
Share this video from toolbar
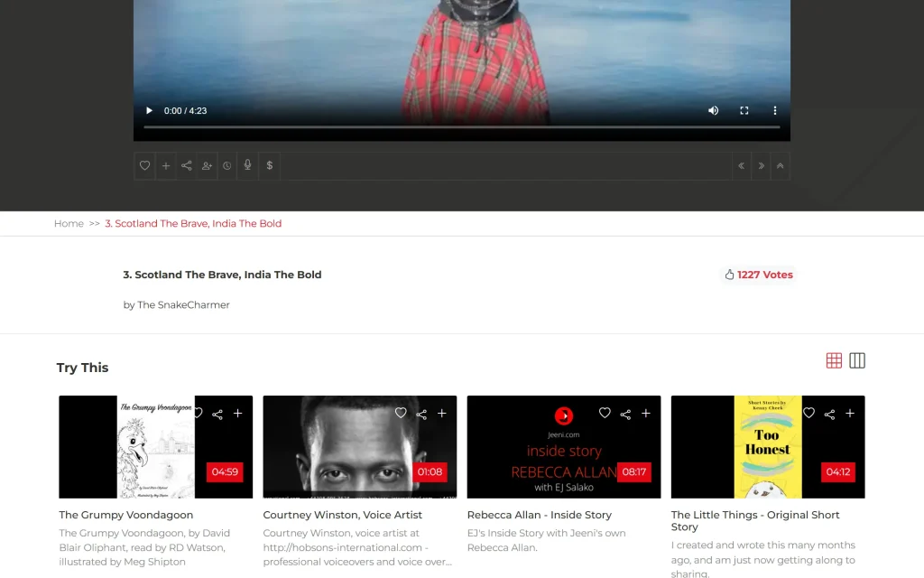(x=186, y=166)
